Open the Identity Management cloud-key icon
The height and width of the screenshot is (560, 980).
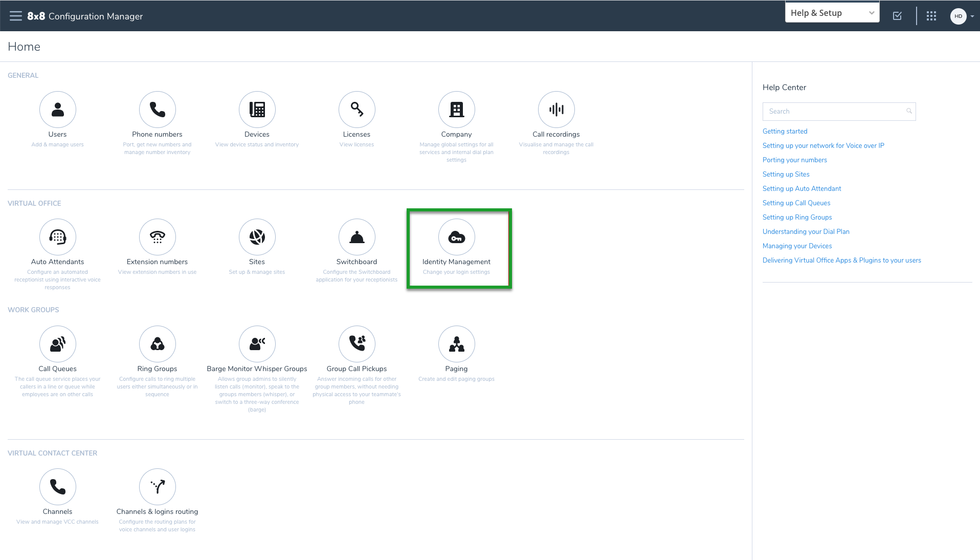tap(457, 237)
